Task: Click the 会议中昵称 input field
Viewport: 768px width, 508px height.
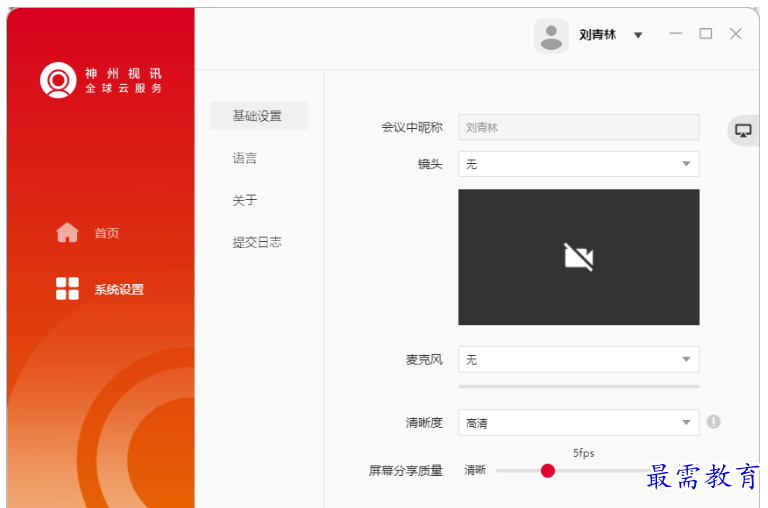Action: tap(578, 127)
